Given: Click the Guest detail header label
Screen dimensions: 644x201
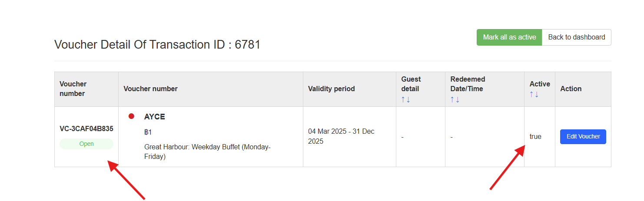Looking at the screenshot, I should [411, 84].
